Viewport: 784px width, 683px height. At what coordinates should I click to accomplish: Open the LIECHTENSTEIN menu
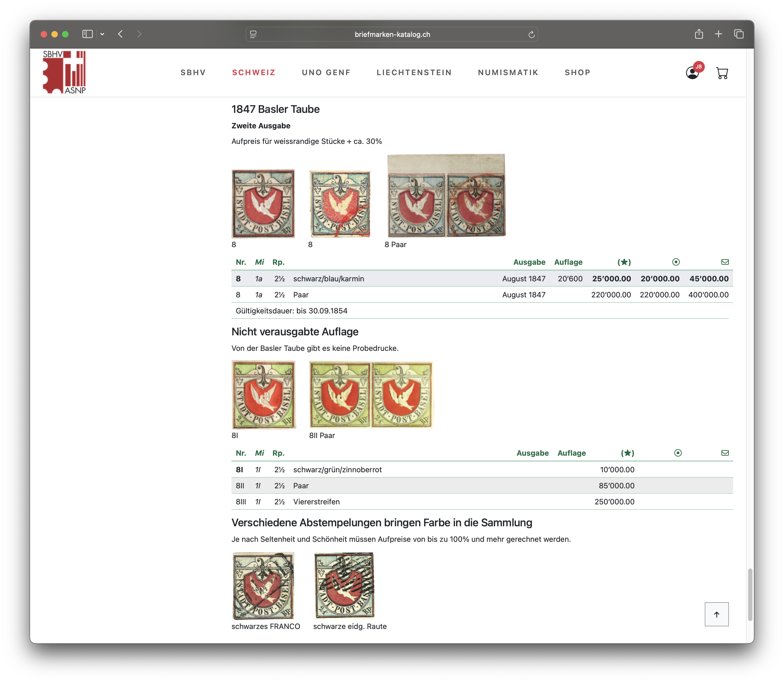(414, 72)
